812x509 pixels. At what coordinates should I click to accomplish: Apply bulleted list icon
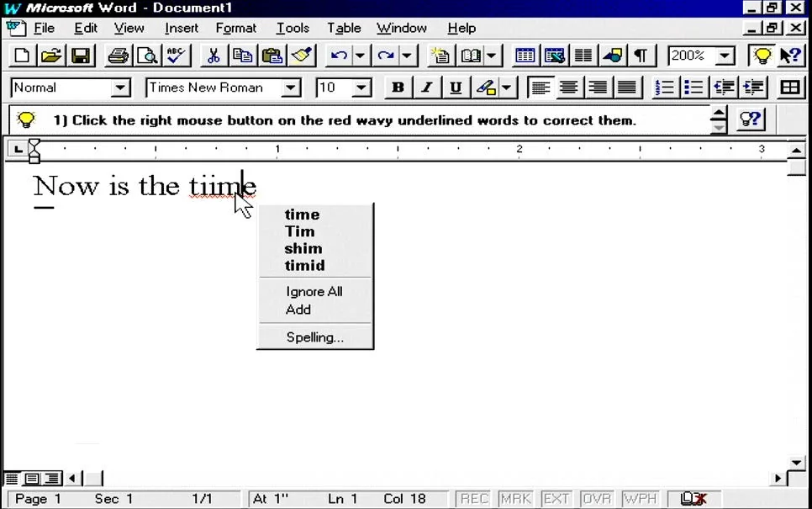693,88
